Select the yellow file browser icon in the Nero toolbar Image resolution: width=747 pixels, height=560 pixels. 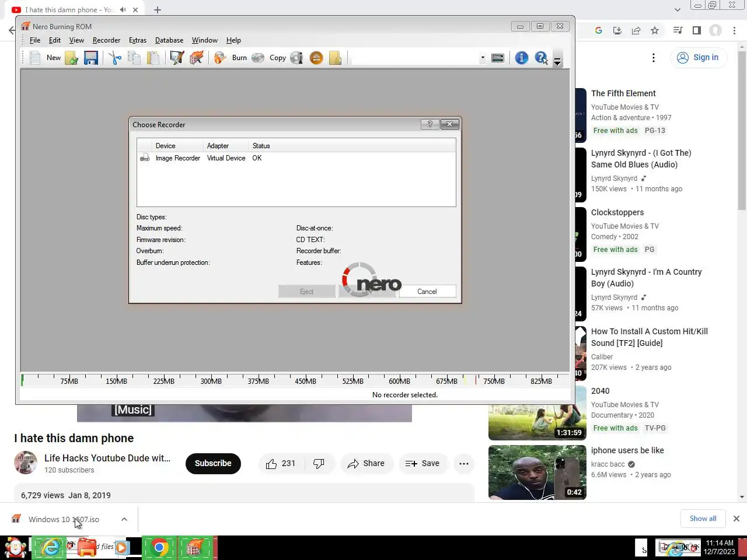tap(336, 58)
